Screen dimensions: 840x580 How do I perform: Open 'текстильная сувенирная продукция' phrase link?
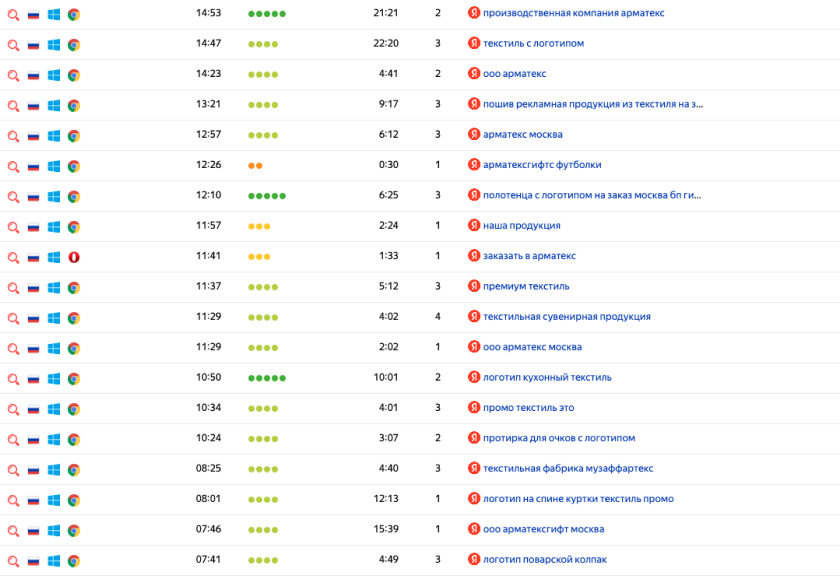(566, 317)
